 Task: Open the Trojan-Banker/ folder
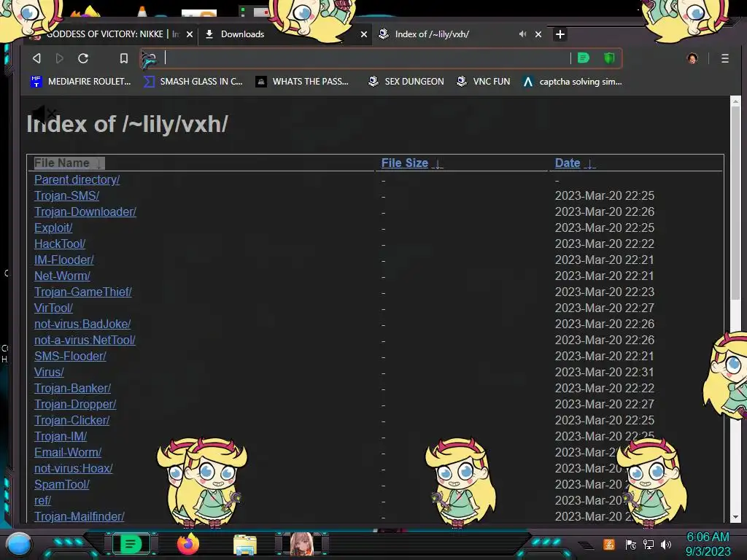(72, 388)
